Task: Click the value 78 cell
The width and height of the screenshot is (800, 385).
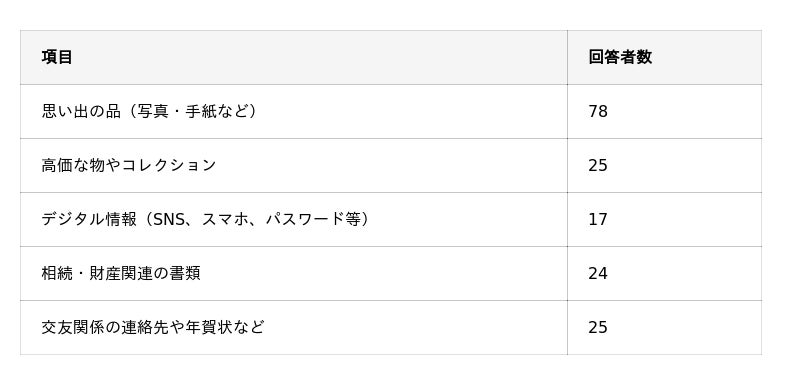Action: coord(664,111)
